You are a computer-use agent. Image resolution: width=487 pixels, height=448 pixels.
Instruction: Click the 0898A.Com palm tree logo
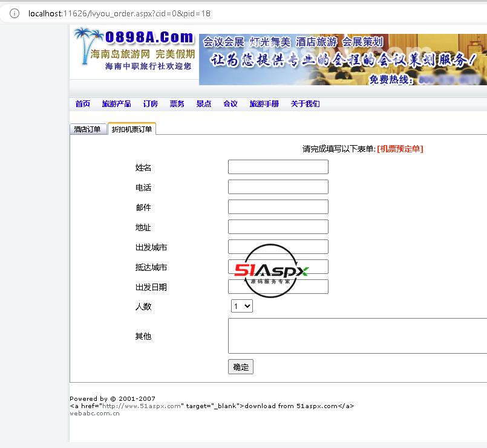point(134,49)
